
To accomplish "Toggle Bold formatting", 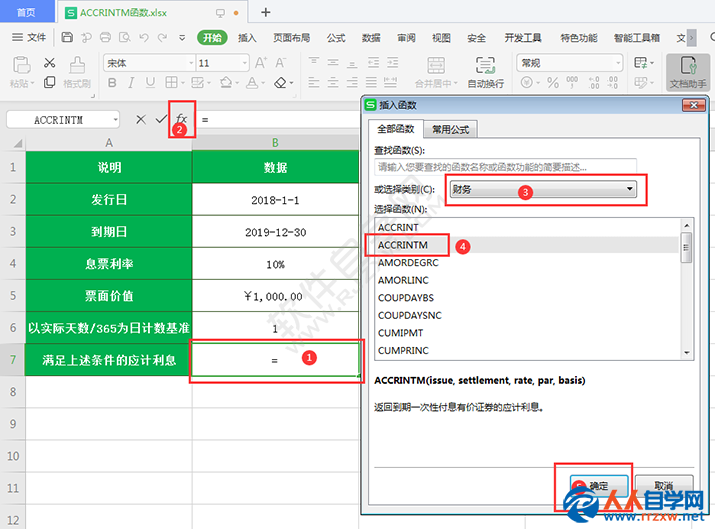I will tap(112, 83).
